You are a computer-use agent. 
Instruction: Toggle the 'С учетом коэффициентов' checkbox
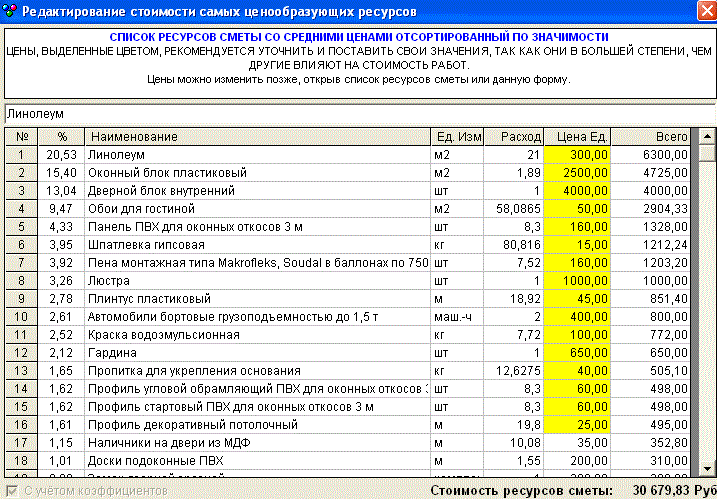point(11,491)
